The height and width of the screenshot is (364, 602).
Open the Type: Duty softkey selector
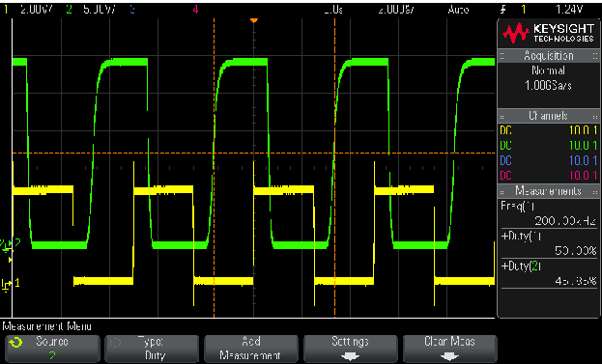point(152,349)
